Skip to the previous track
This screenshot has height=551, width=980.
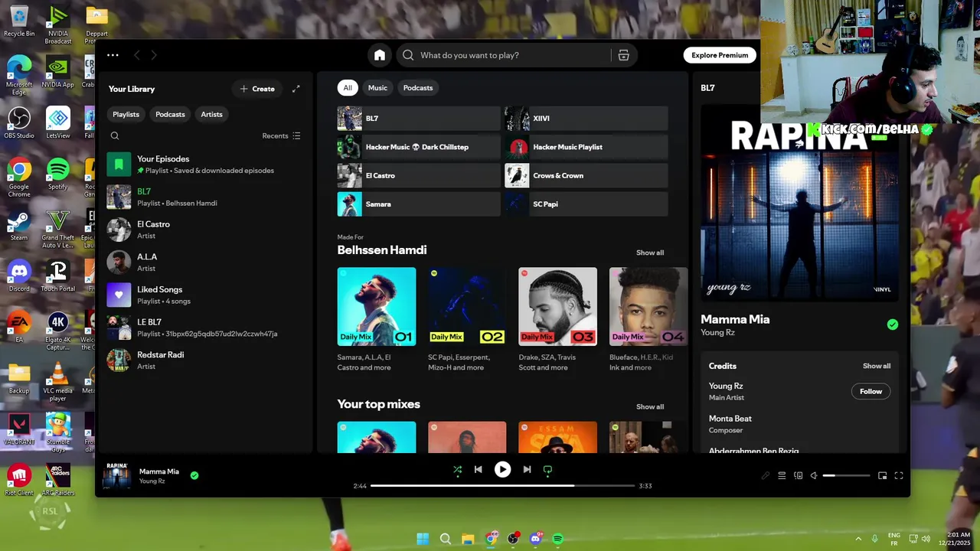click(x=479, y=470)
